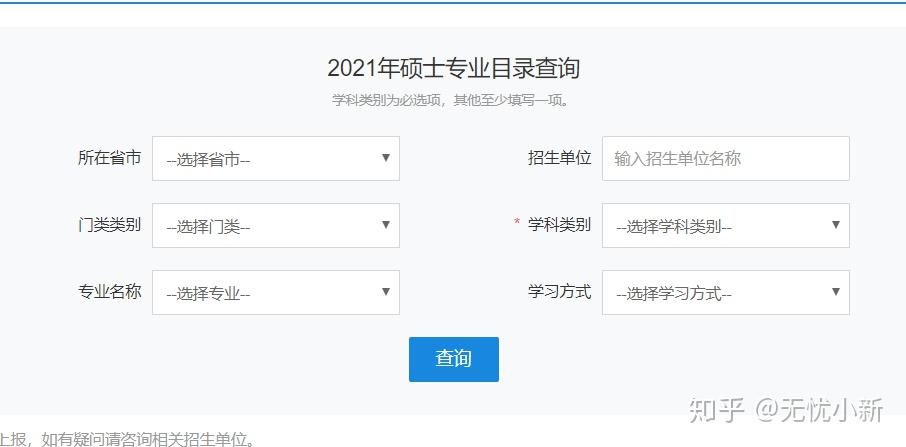
Task: Click the 学科类别为必选项 hint text
Action: (x=450, y=100)
